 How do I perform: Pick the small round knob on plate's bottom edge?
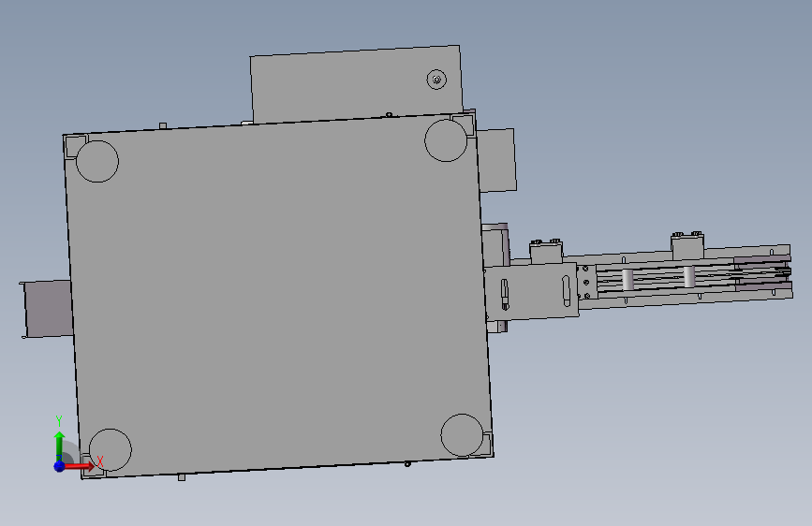(407, 464)
